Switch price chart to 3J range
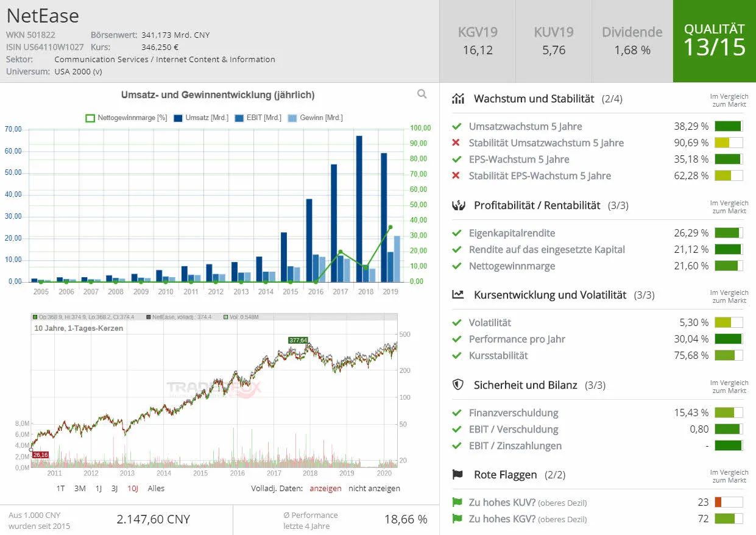Image resolution: width=756 pixels, height=535 pixels. (115, 489)
